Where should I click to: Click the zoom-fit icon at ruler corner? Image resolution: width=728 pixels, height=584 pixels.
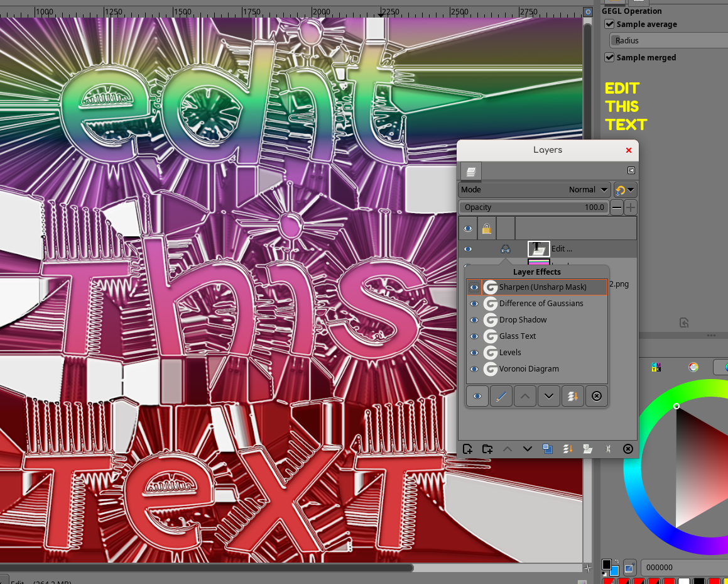tap(588, 11)
